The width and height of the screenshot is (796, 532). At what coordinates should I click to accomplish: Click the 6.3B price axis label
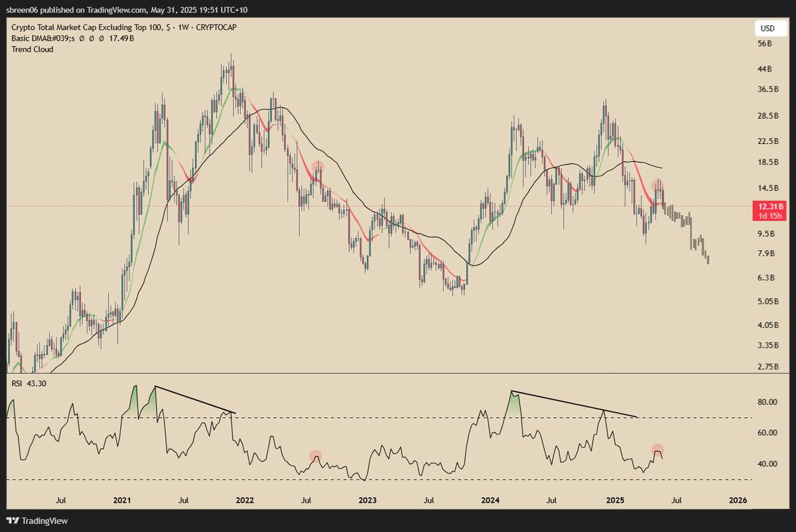(765, 278)
